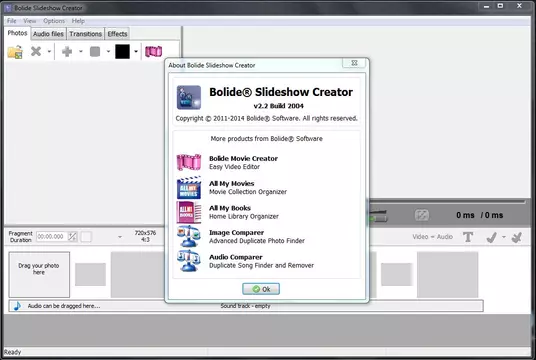Open dropdown arrow next to delete icon
536x360 pixels.
coord(49,52)
